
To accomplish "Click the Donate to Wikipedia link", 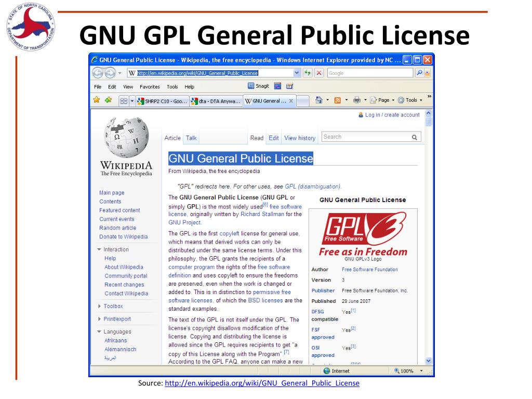I will click(x=124, y=237).
